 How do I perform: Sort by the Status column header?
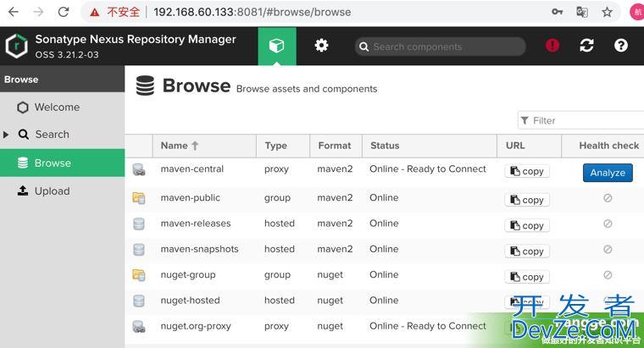coord(430,146)
